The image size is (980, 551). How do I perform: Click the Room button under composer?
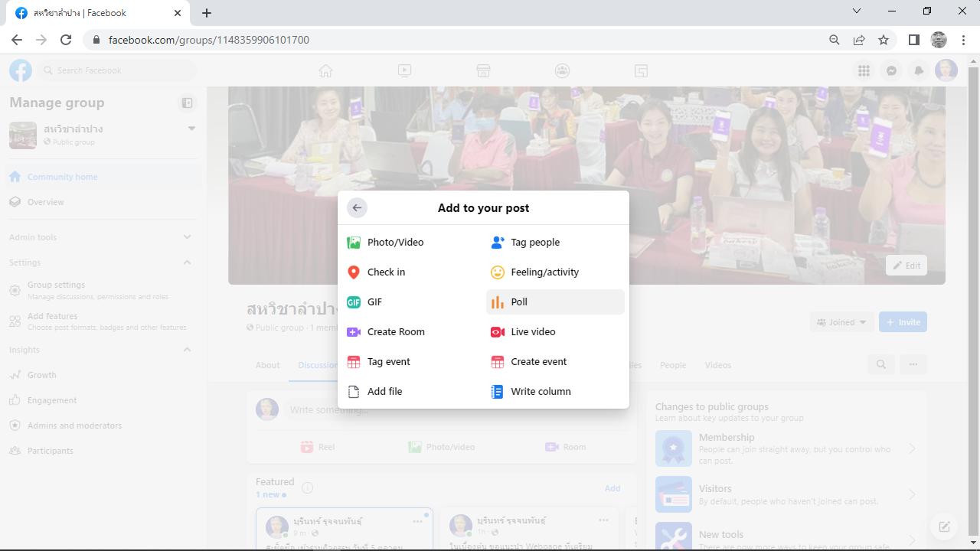pos(566,447)
